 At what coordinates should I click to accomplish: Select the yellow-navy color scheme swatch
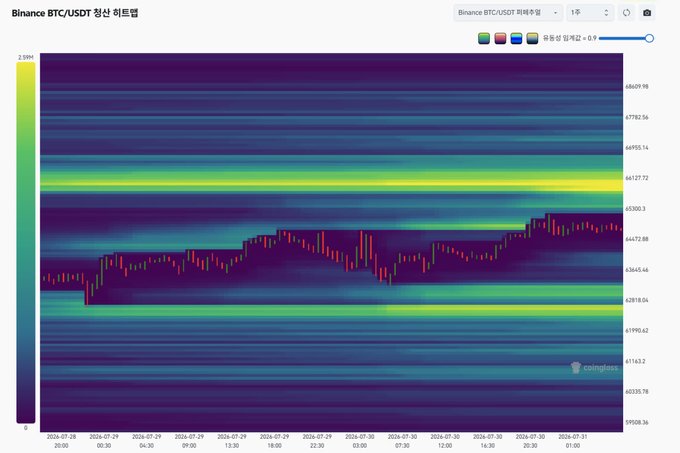[x=532, y=38]
